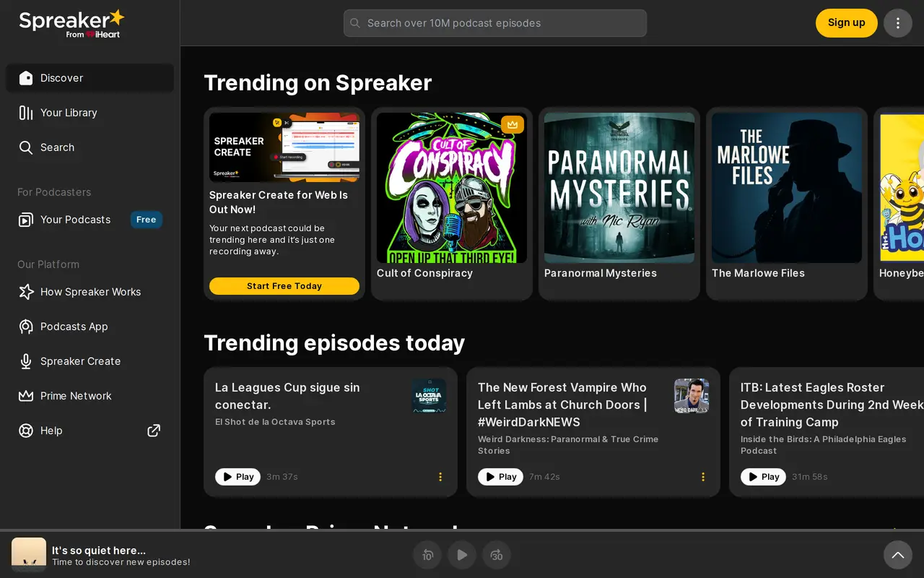The image size is (924, 578).
Task: Click the How Spreaker Works star icon
Action: 26,292
